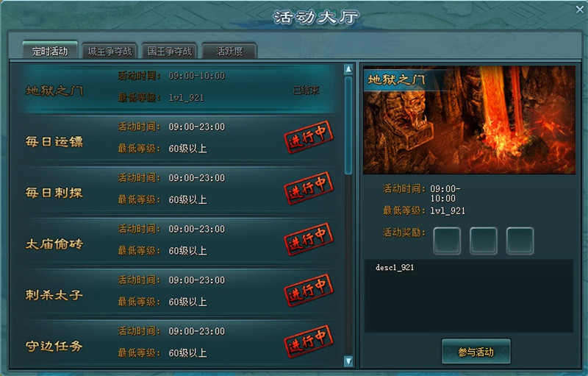Select the 每日运镖 activity name
Screen dimensions: 588x376
click(x=54, y=142)
